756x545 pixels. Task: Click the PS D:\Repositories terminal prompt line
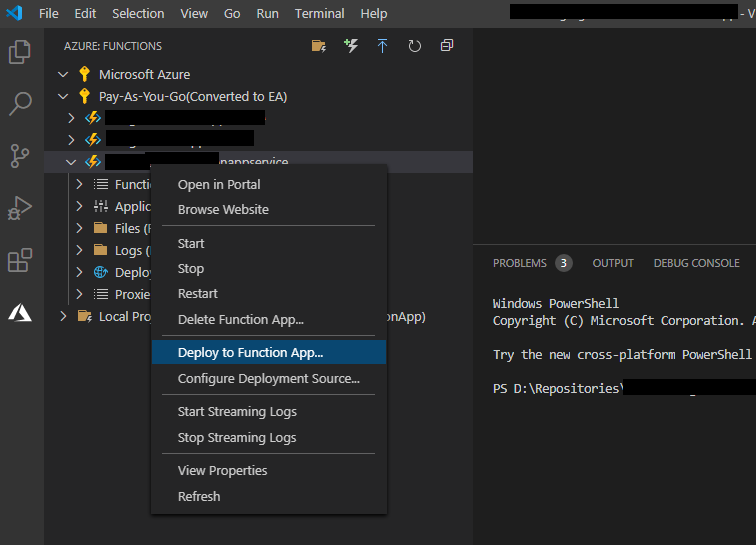pyautogui.click(x=624, y=388)
